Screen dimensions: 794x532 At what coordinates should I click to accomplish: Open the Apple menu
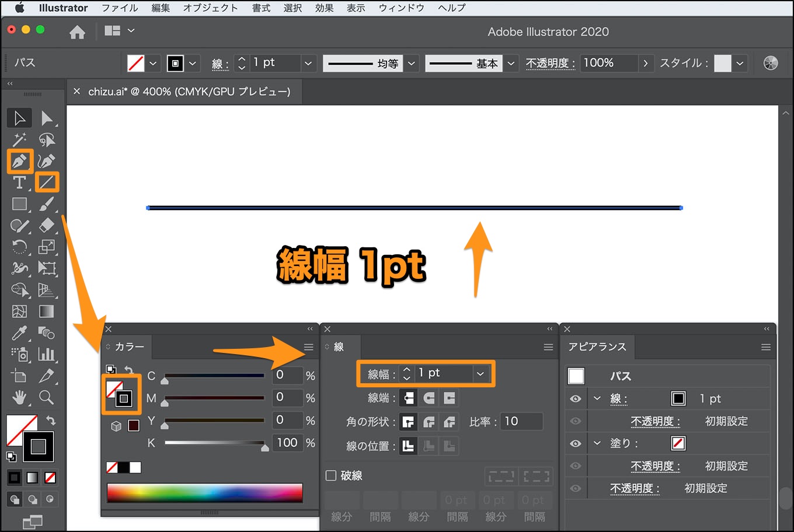click(19, 8)
